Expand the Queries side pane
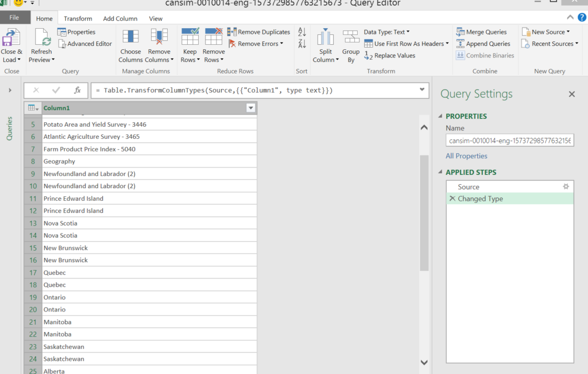This screenshot has width=588, height=374. 10,90
